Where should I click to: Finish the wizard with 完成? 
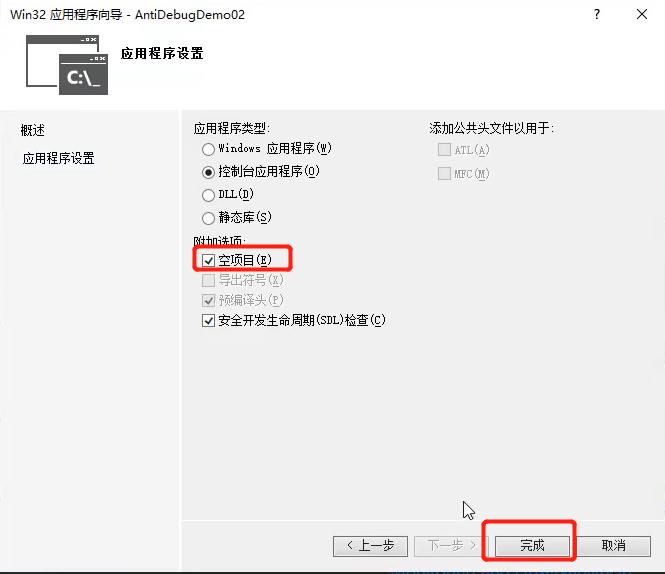pyautogui.click(x=532, y=546)
